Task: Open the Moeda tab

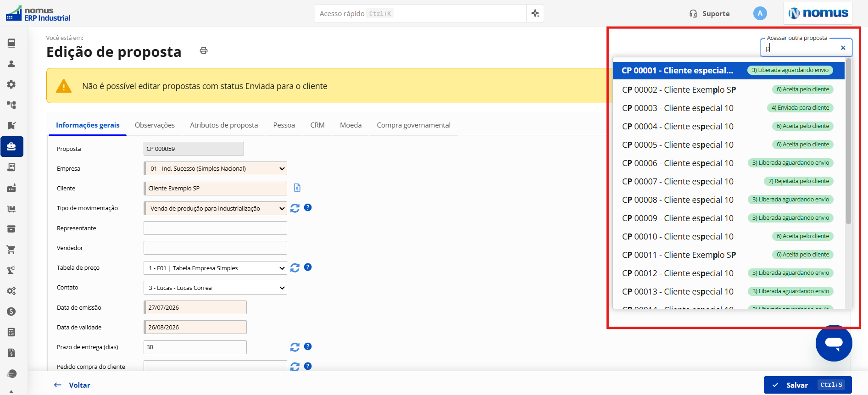Action: pos(351,125)
